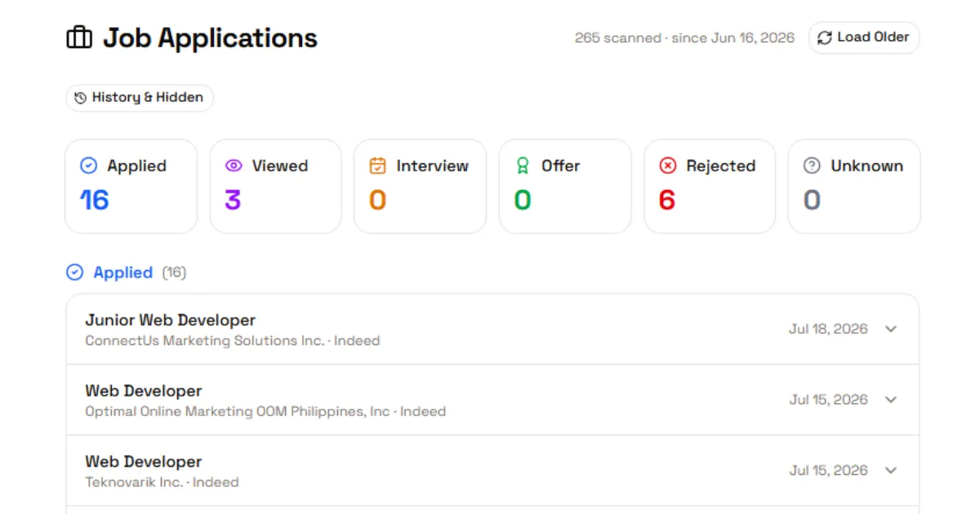Select the Unknown stats card
This screenshot has height=514, width=980.
pos(854,186)
